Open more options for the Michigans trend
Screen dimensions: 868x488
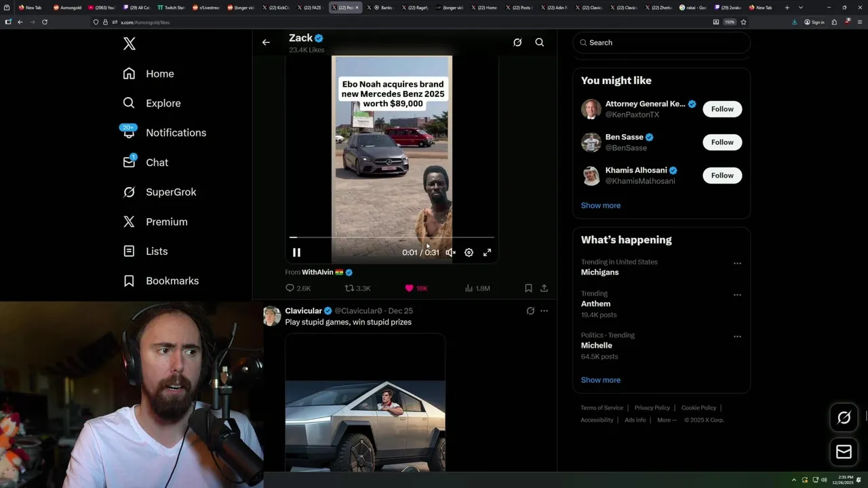pyautogui.click(x=737, y=263)
